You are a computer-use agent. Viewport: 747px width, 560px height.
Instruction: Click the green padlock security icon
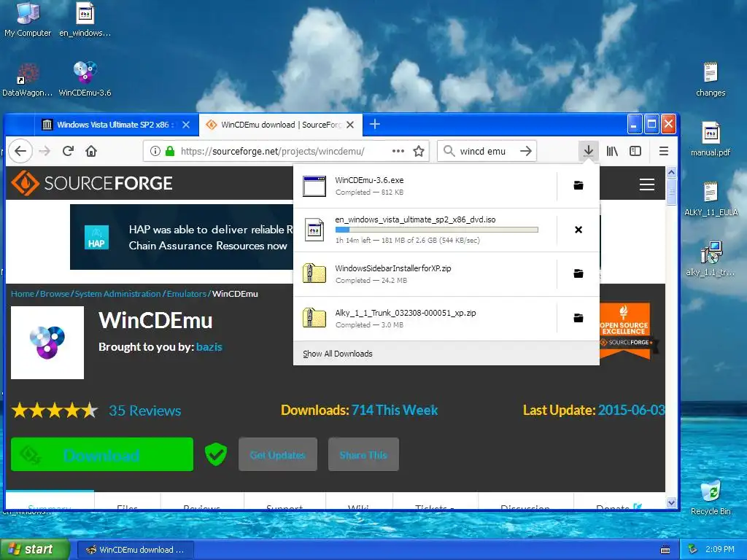coord(169,151)
